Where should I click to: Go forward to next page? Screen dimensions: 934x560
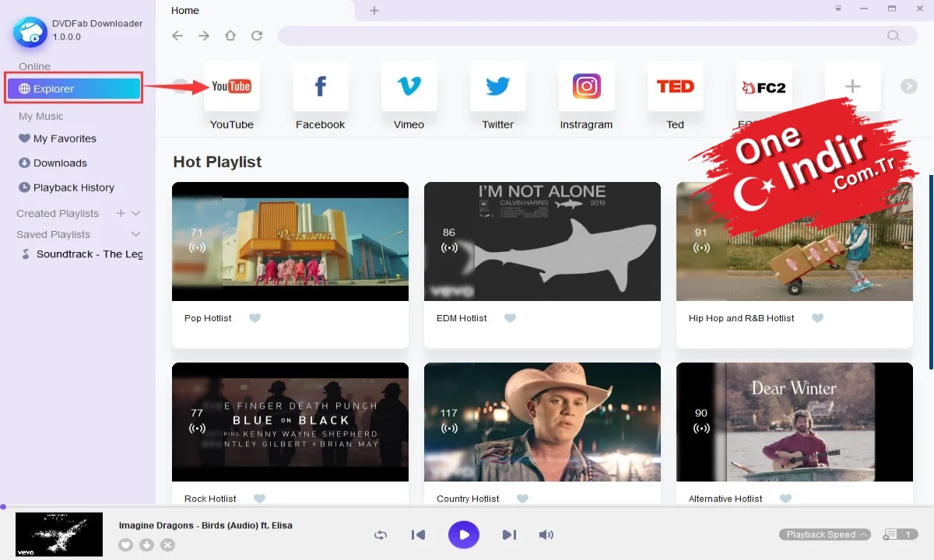[x=204, y=36]
